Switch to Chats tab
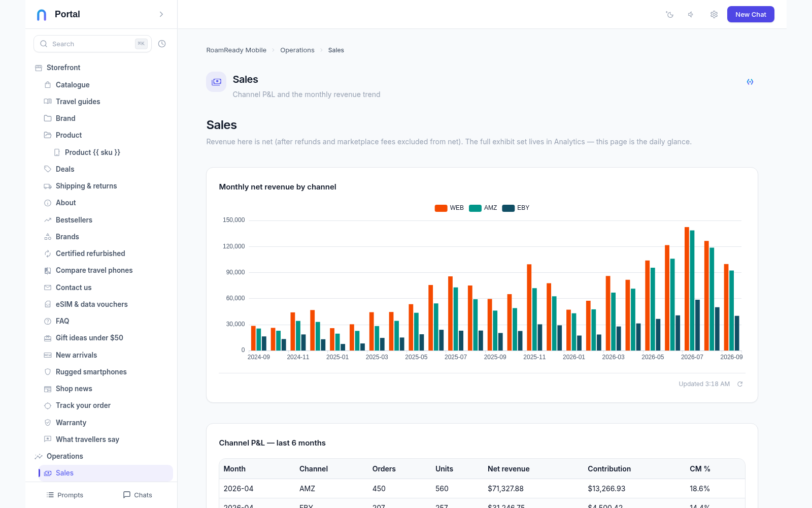Viewport: 812px width, 508px height. click(x=138, y=495)
